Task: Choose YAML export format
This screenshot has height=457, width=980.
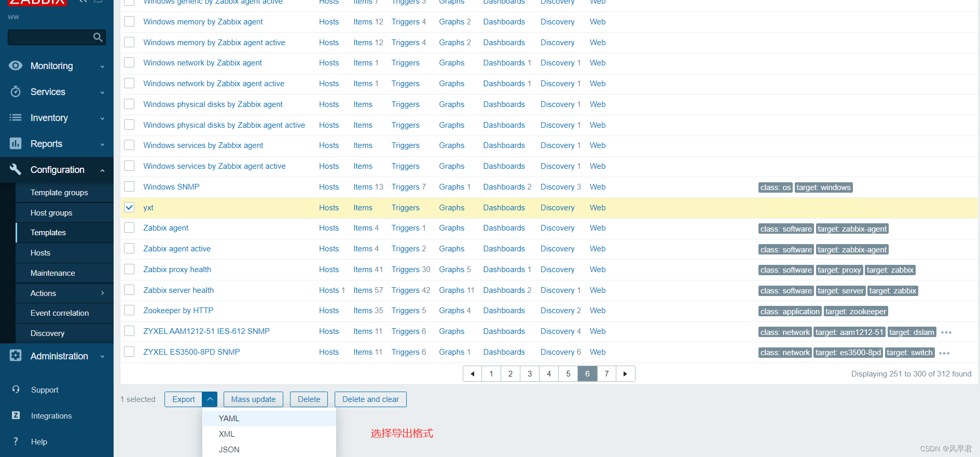Action: point(269,419)
